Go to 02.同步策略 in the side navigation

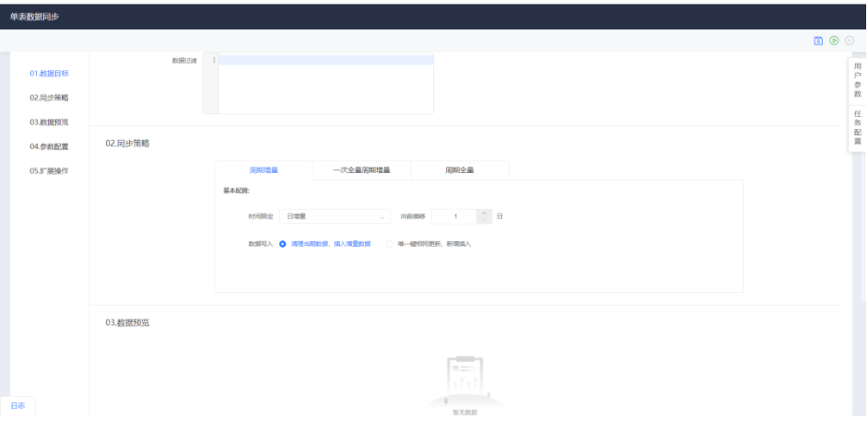click(49, 98)
